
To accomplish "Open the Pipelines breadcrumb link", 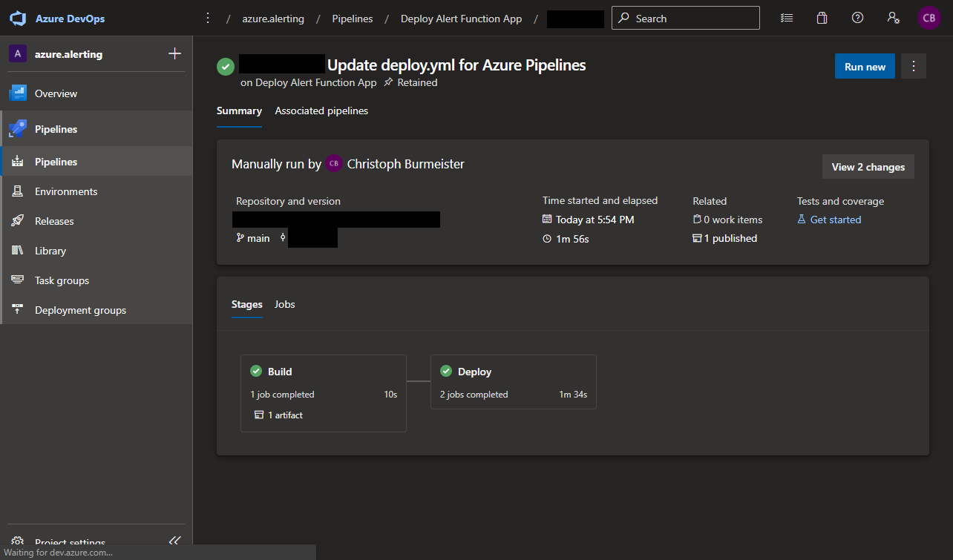I will tap(353, 19).
